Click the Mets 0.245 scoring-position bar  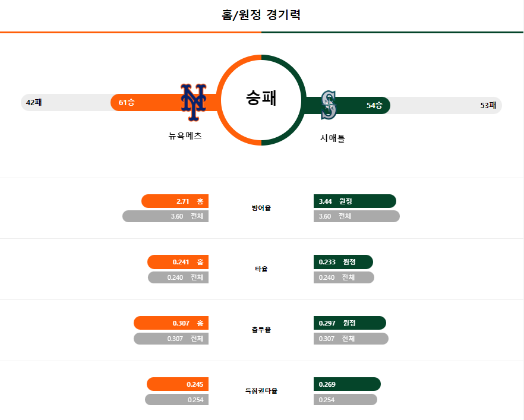point(178,384)
